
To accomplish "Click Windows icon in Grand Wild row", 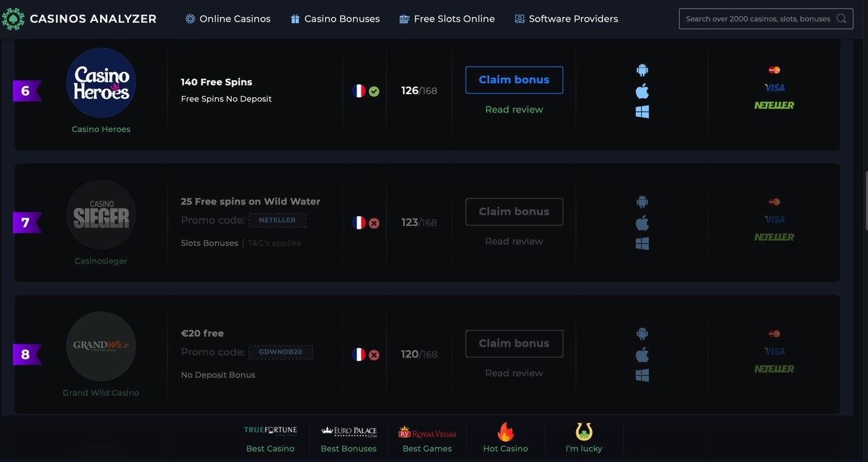I will click(x=642, y=376).
